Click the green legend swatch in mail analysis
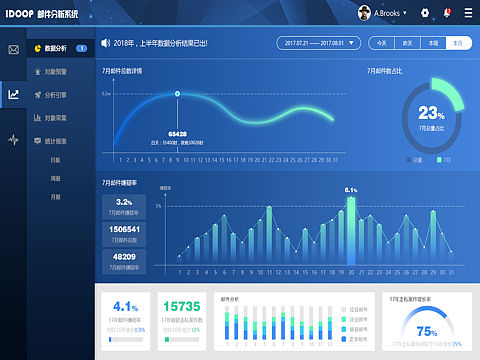Image resolution: width=480 pixels, height=360 pixels. pos(344,319)
